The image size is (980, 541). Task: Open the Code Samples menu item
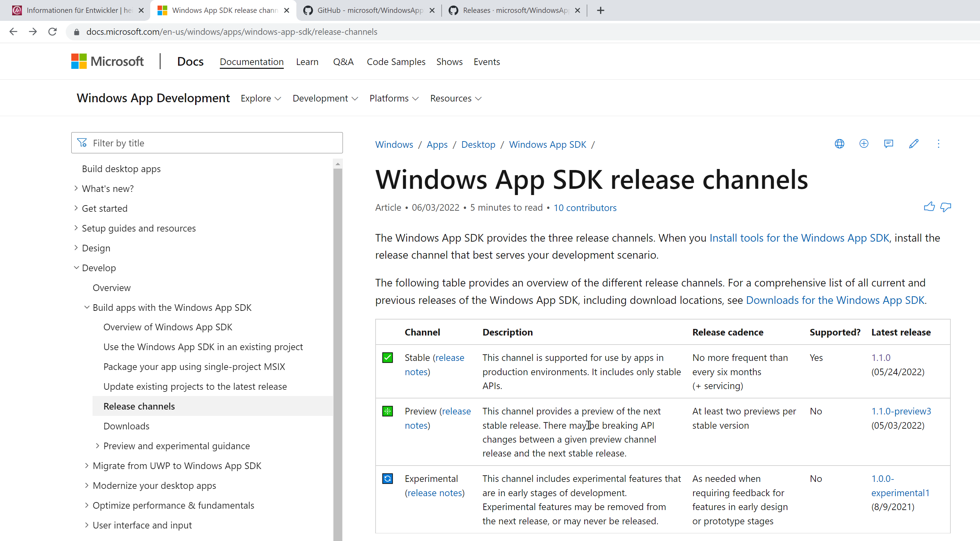(x=396, y=62)
